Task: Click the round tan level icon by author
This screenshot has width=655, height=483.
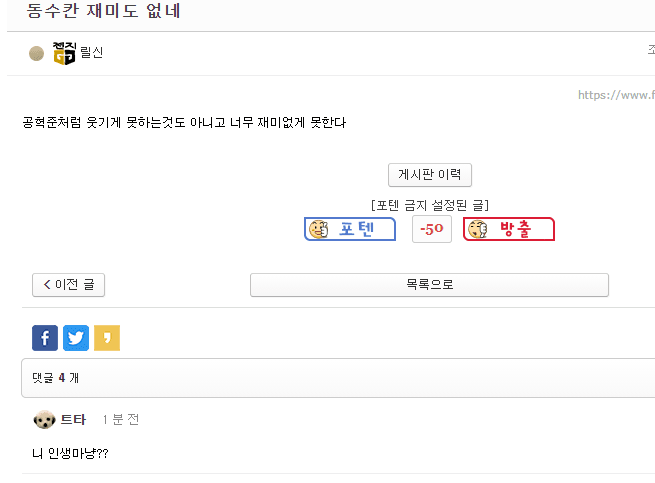Action: [x=36, y=53]
